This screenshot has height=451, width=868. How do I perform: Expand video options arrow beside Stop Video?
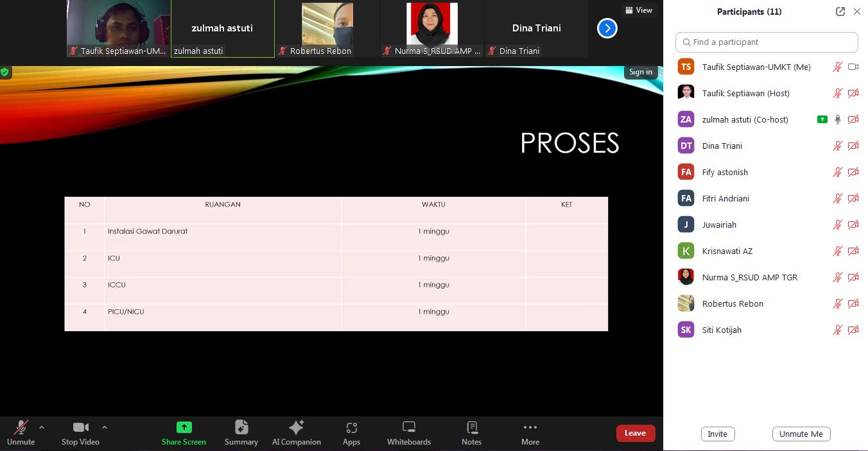click(105, 427)
